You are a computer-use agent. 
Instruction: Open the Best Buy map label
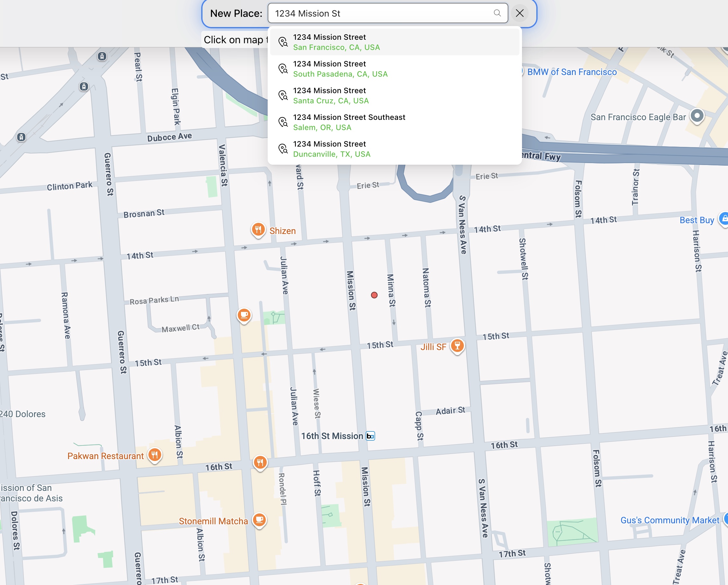696,220
